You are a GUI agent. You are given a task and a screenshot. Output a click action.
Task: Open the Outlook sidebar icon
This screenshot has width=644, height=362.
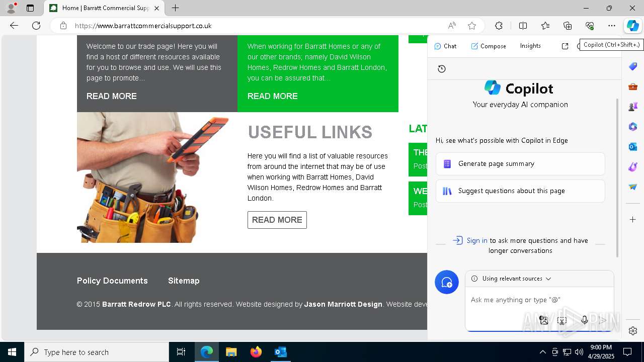(x=633, y=147)
